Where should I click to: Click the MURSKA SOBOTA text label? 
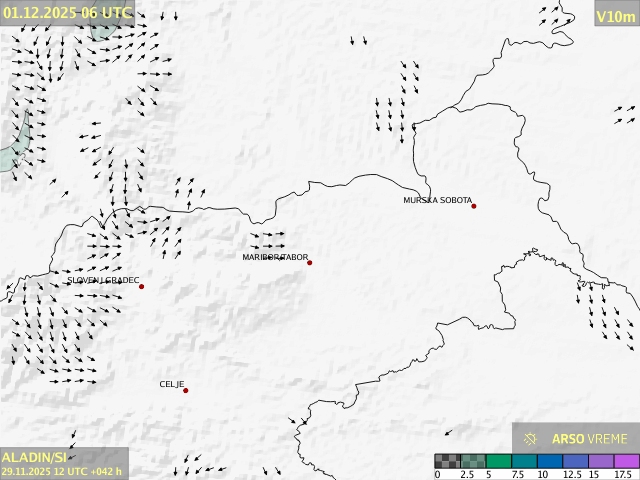point(437,200)
